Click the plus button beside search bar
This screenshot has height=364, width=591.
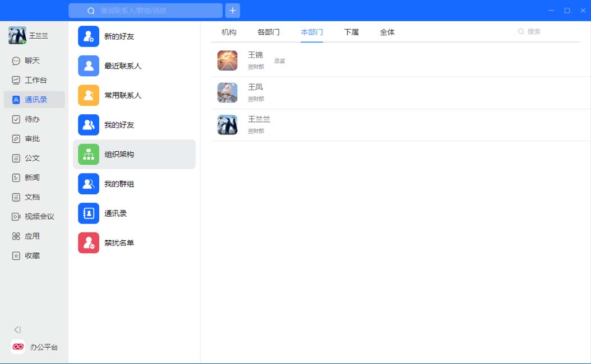[233, 11]
